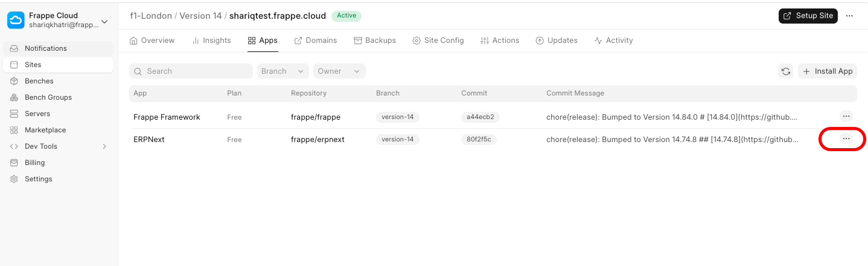
Task: Click the refresh apps list icon
Action: (x=785, y=71)
